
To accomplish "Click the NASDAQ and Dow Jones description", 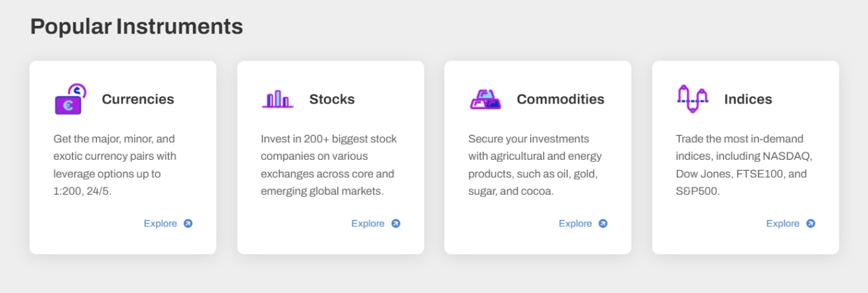I will click(744, 165).
